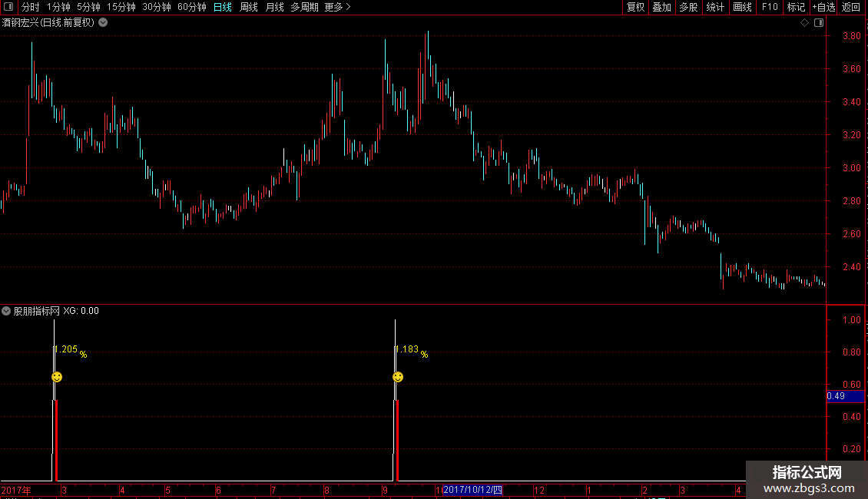Click the XG: 0.00 indicator value

81,311
